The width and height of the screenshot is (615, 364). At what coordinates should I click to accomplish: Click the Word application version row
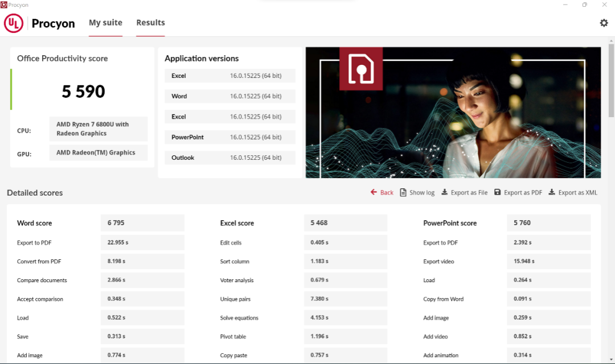click(230, 96)
